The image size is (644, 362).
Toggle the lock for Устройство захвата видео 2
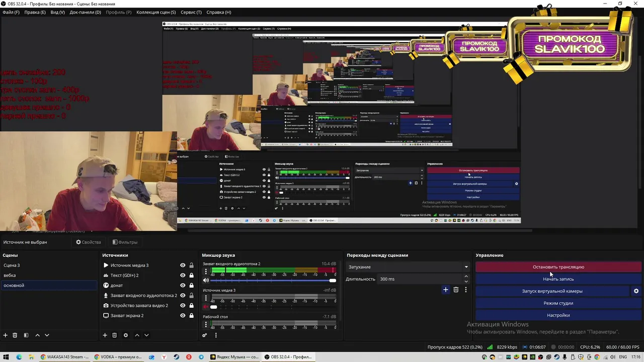pyautogui.click(x=191, y=306)
